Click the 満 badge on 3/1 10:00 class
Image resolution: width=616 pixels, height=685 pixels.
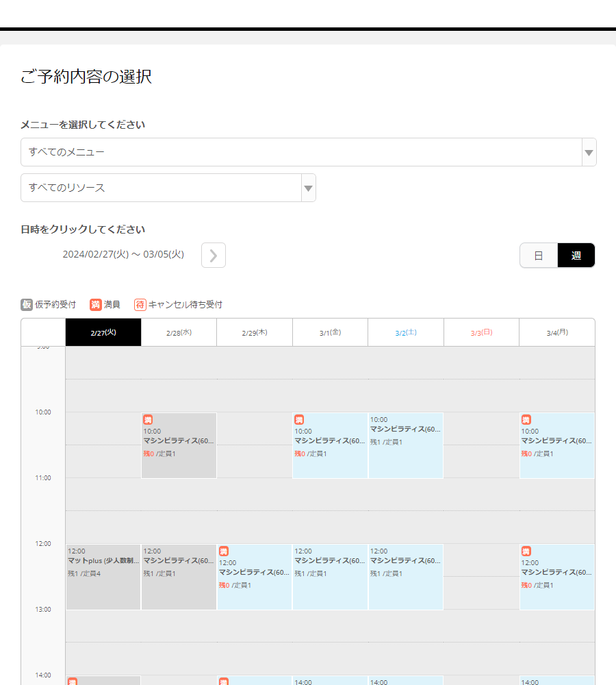pyautogui.click(x=299, y=419)
